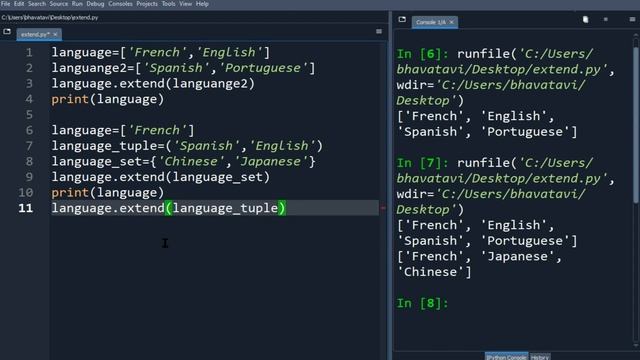Screen dimensions: 640x360
Task: Click the language_tuple assignment on line 7
Action: (187, 146)
